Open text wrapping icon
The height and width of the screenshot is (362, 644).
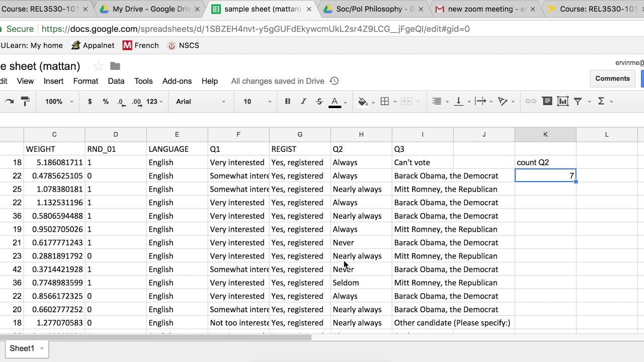click(x=480, y=102)
